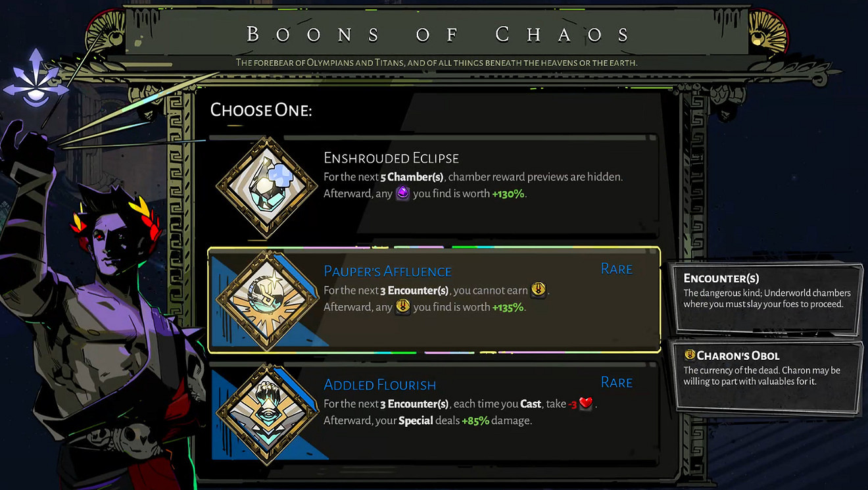
Task: Click the +135% obol bonus value
Action: pos(508,307)
